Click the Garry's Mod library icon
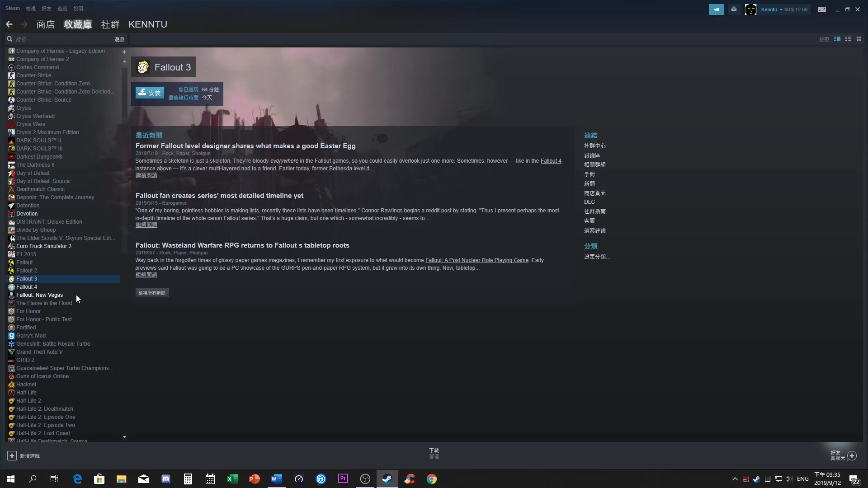 [11, 335]
